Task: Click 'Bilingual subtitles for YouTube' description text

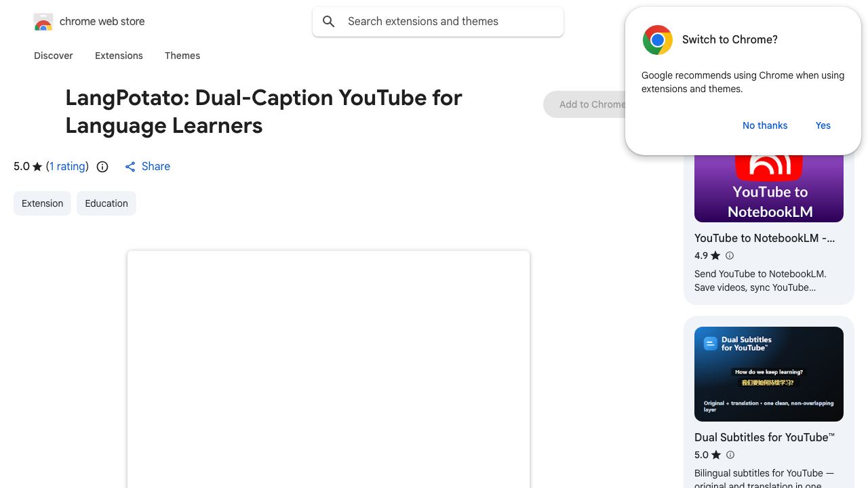Action: pyautogui.click(x=764, y=479)
